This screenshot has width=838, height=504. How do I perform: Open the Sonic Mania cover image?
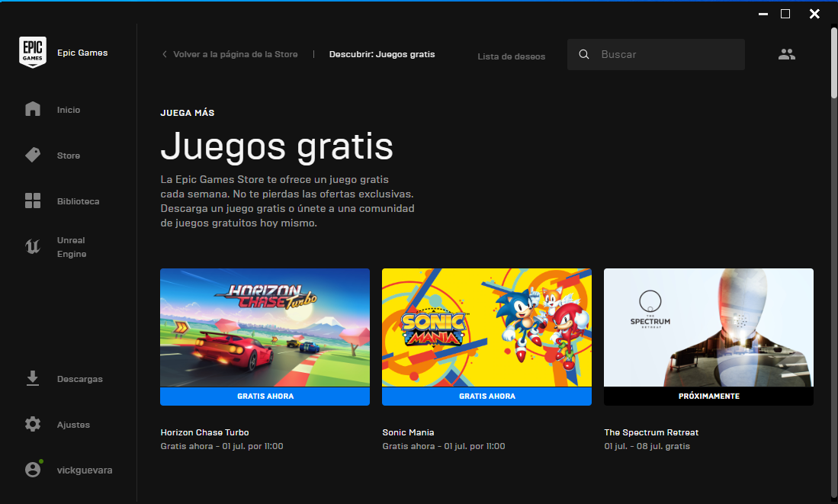pyautogui.click(x=487, y=328)
